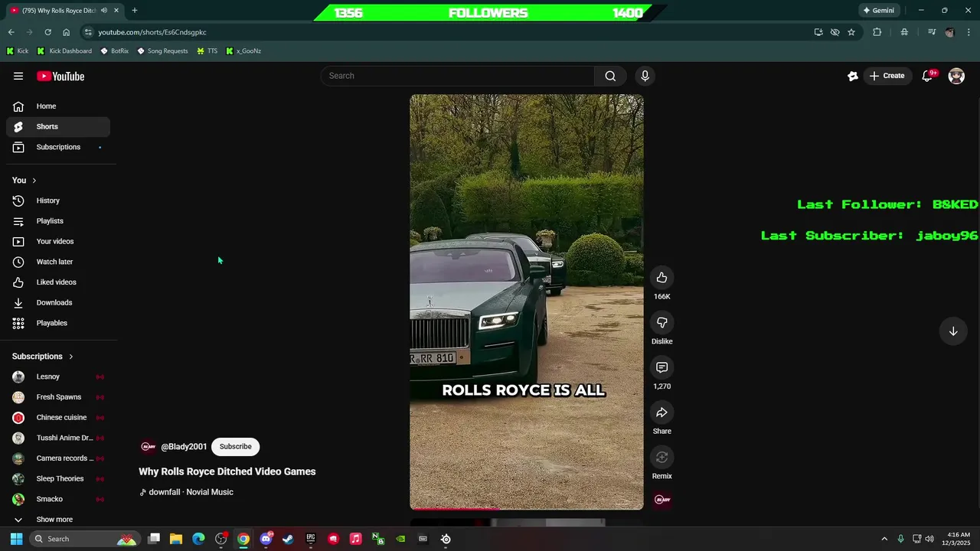Open the YouTube account avatar menu
Image resolution: width=980 pixels, height=551 pixels.
click(956, 76)
